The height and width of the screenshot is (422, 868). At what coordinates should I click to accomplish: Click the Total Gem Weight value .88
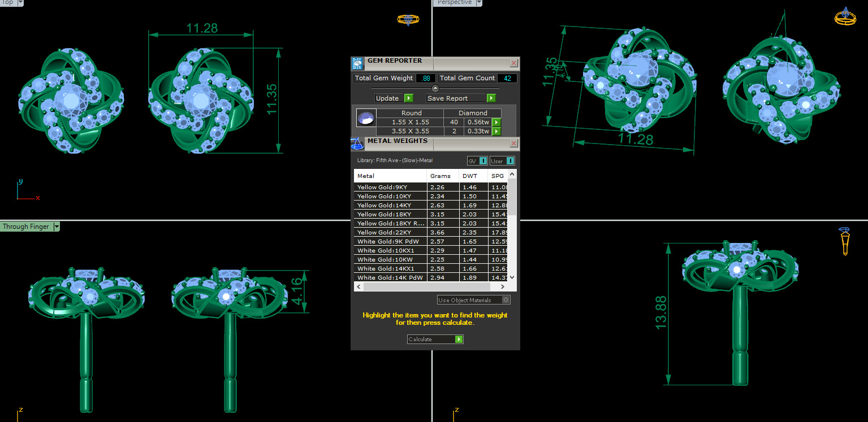click(426, 78)
